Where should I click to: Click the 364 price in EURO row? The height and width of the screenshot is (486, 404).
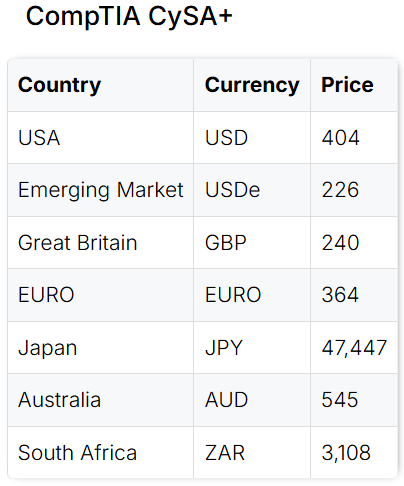click(x=340, y=295)
